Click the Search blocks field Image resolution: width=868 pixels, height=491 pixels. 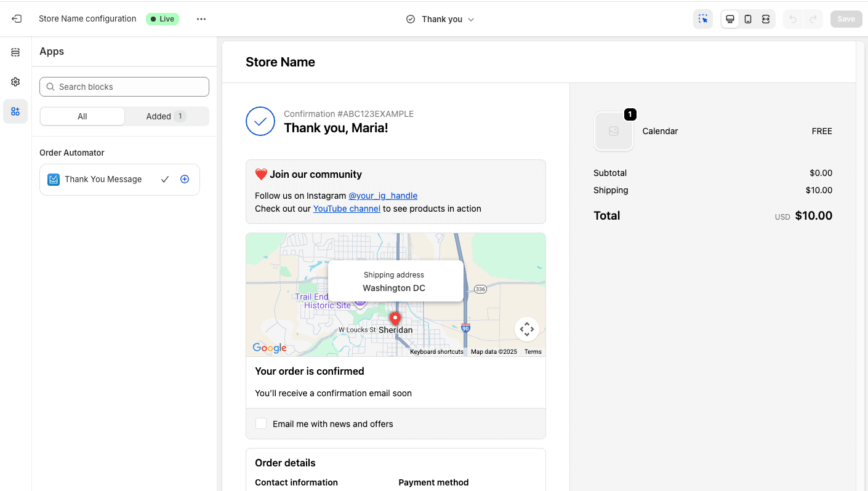coord(124,87)
